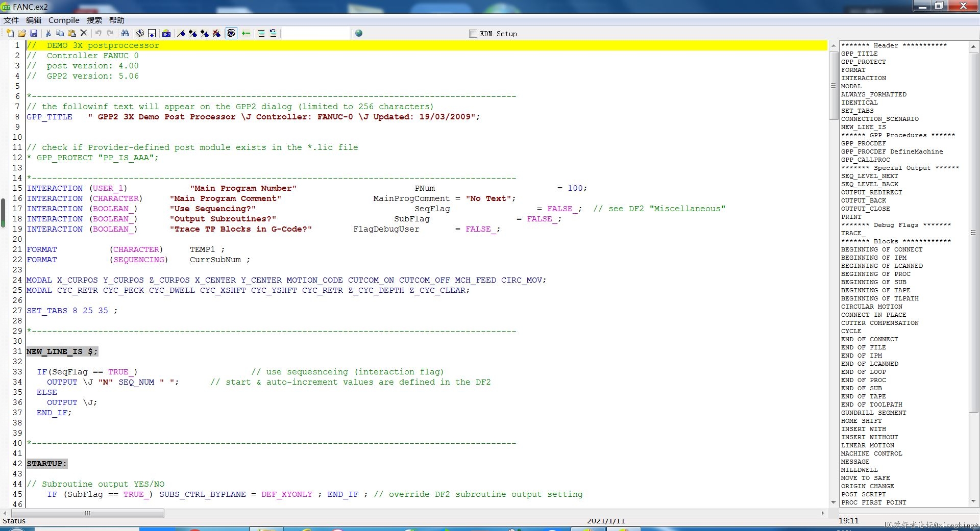Select CUTTER COMPENSATION block entry

pos(880,323)
